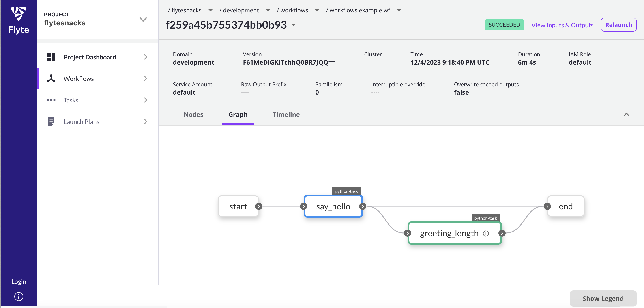The height and width of the screenshot is (308, 644).
Task: Switch to the Timeline tab
Action: click(286, 115)
